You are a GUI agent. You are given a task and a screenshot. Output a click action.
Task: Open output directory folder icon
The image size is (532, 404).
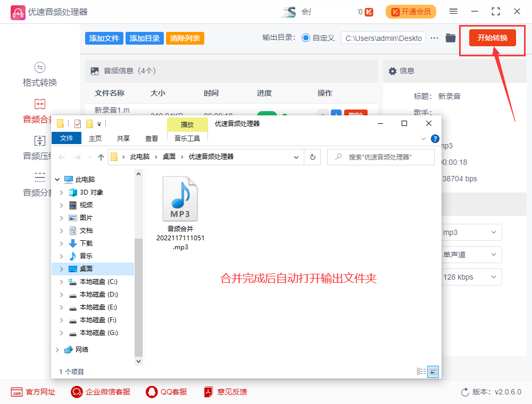click(x=450, y=38)
